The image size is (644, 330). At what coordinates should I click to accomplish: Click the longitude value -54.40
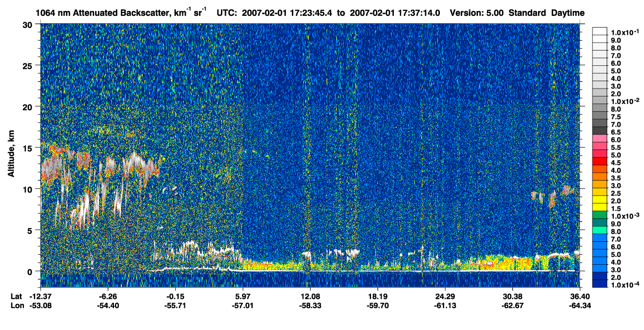108,305
